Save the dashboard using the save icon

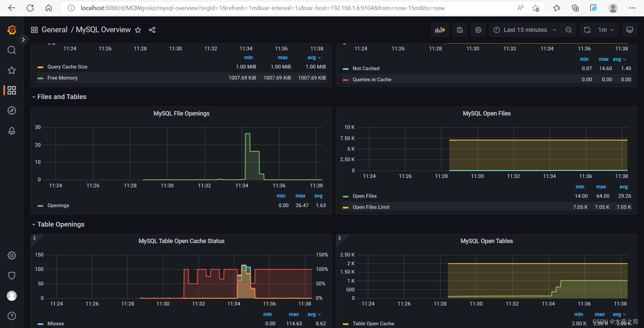click(x=460, y=30)
